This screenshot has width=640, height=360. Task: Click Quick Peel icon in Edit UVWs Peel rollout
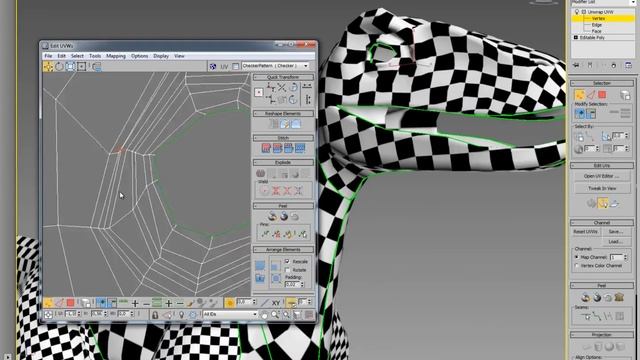[272, 217]
